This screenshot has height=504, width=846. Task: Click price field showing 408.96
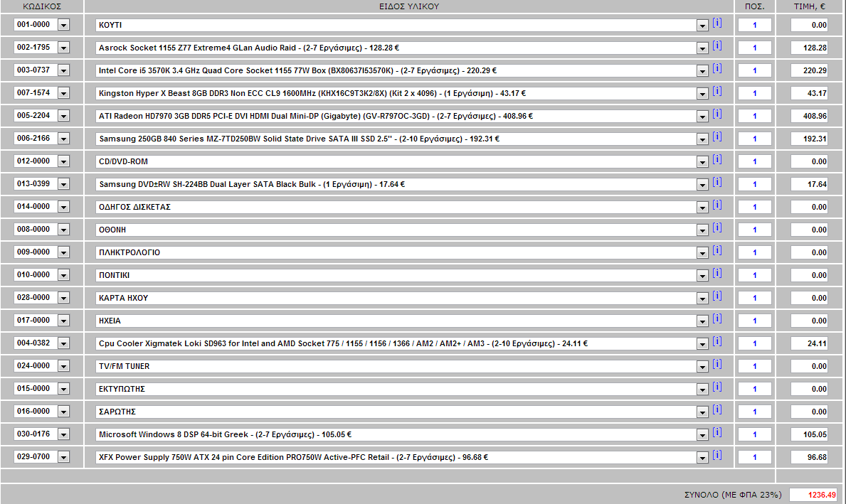point(809,116)
